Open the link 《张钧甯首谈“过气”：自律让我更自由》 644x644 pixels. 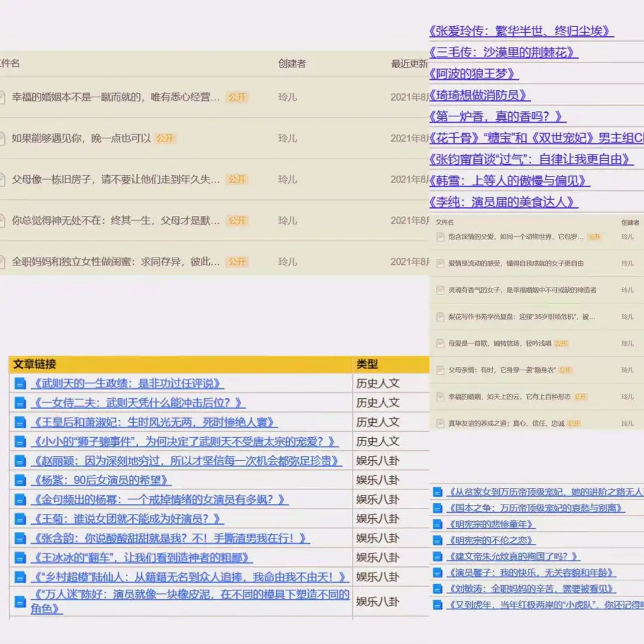pos(531,159)
